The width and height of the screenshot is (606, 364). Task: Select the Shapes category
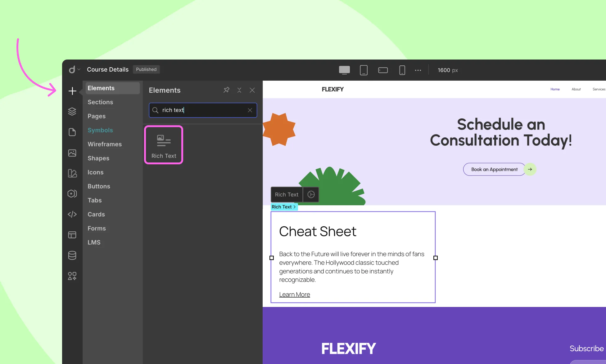click(x=98, y=158)
